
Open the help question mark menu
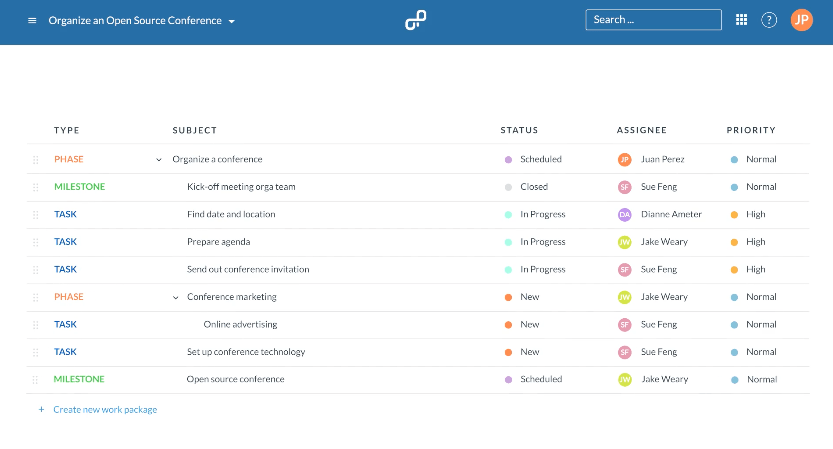pyautogui.click(x=769, y=20)
